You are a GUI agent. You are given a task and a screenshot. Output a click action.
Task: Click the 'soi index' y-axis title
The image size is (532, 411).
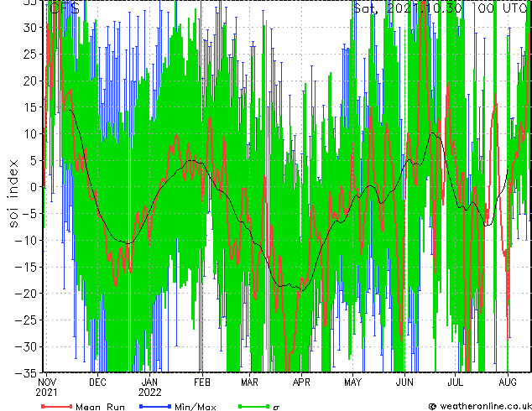(x=13, y=193)
